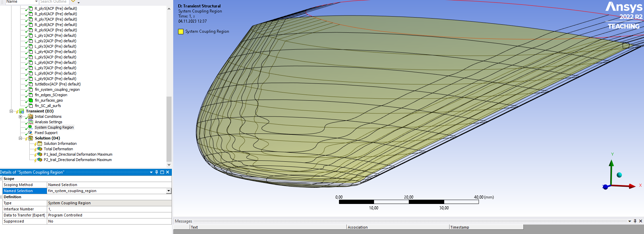Click the P1_lead_Directional Deformation Maximum icon
The width and height of the screenshot is (644, 234).
(x=40, y=154)
